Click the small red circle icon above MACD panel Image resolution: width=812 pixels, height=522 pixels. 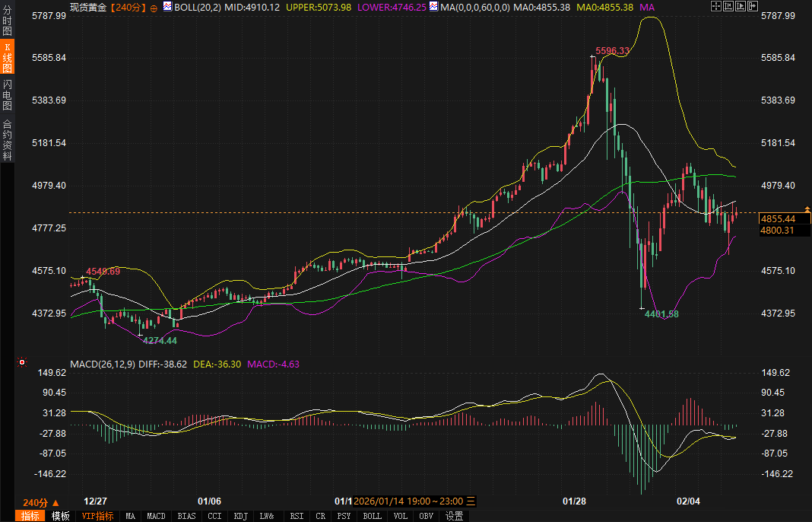pos(22,363)
